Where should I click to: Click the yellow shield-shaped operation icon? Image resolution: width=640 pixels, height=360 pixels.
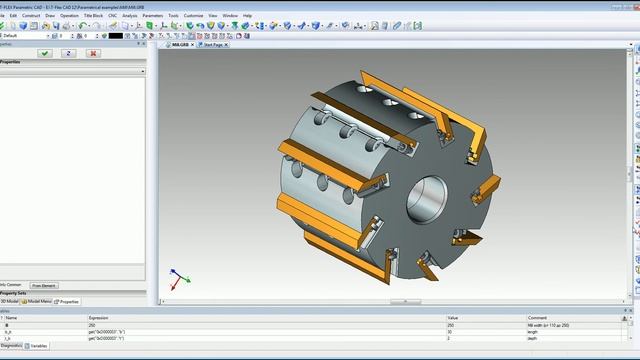click(x=211, y=26)
